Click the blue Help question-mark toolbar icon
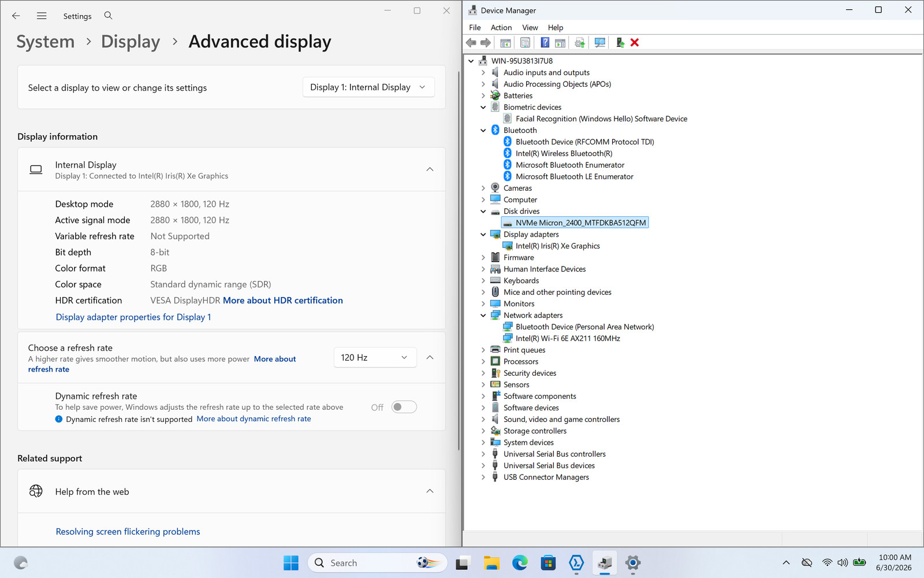 (545, 43)
